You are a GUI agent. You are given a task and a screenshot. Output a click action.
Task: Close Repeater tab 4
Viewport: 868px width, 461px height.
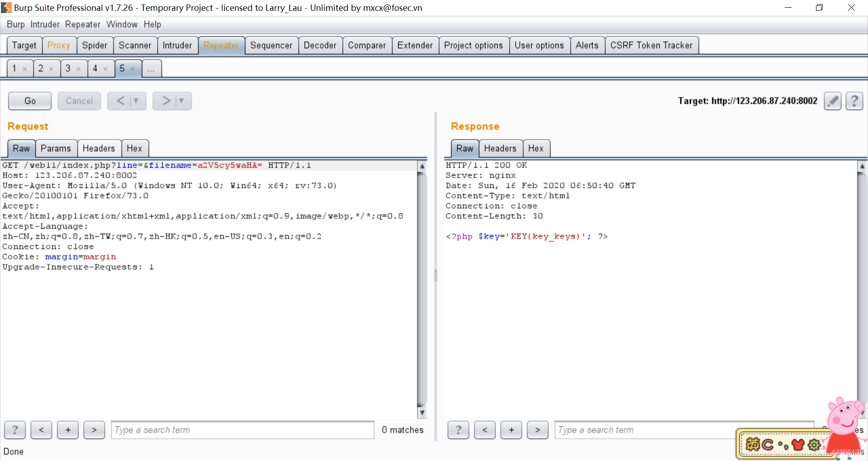pos(106,69)
